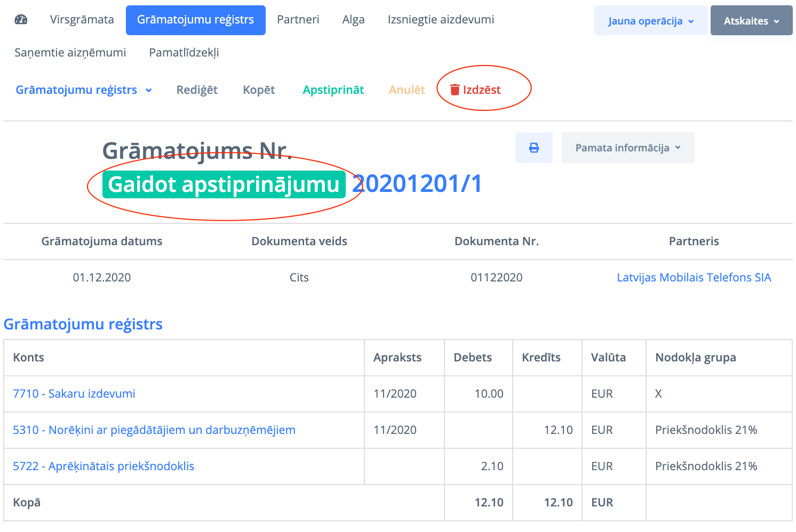
Task: Delete entry using Izdzēst trash icon
Action: click(455, 90)
